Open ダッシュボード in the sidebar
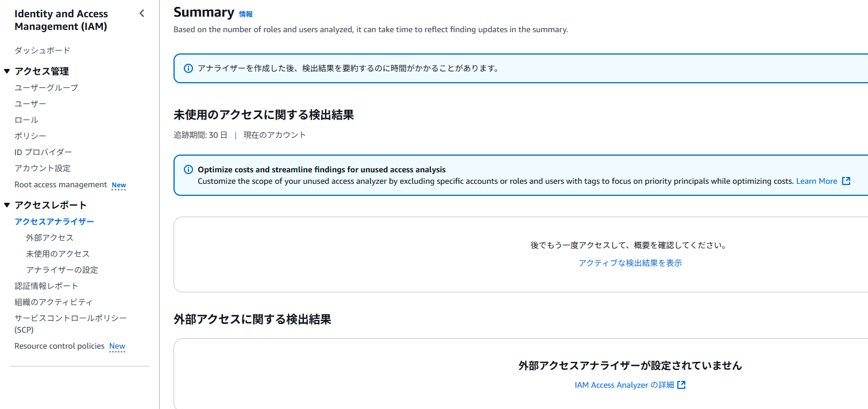This screenshot has height=409, width=868. (43, 51)
